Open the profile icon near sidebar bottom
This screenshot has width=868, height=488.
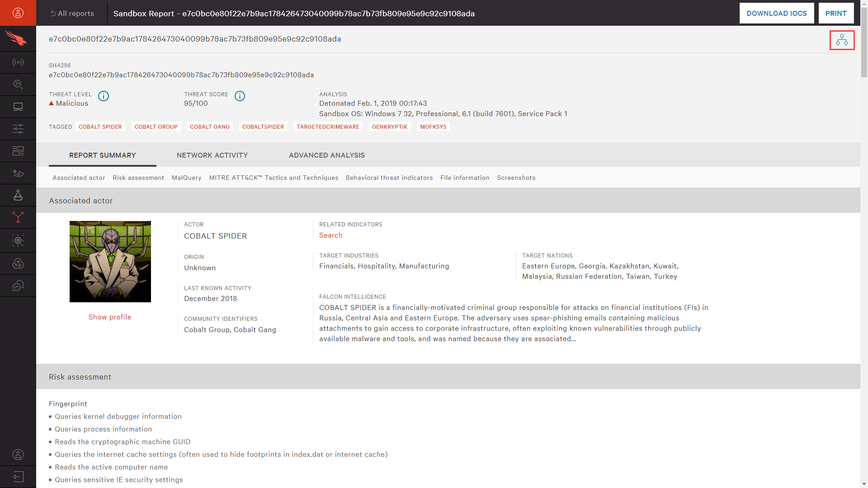click(x=18, y=455)
